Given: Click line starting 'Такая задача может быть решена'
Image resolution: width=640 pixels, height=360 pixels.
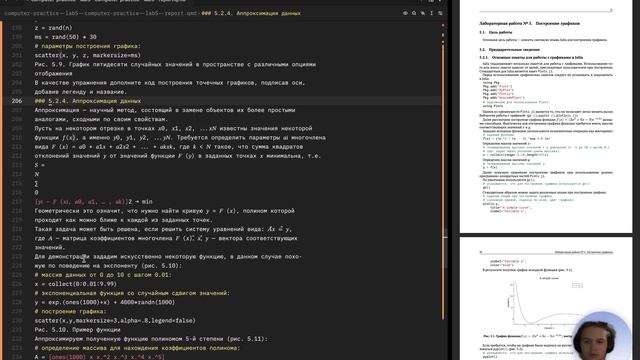Looking at the screenshot, I should pos(163,229).
